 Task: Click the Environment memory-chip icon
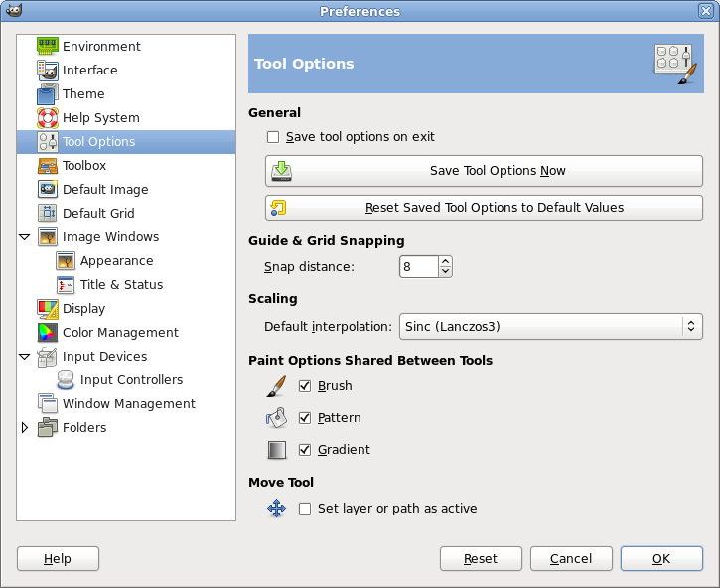tap(48, 46)
